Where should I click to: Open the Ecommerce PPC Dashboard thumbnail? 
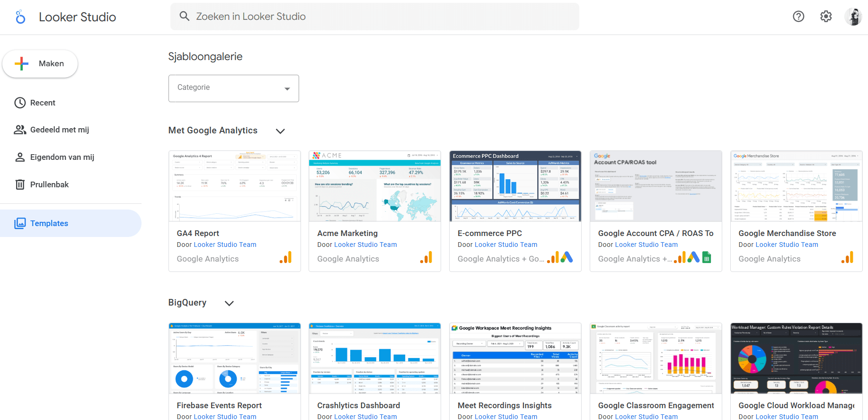pos(515,186)
